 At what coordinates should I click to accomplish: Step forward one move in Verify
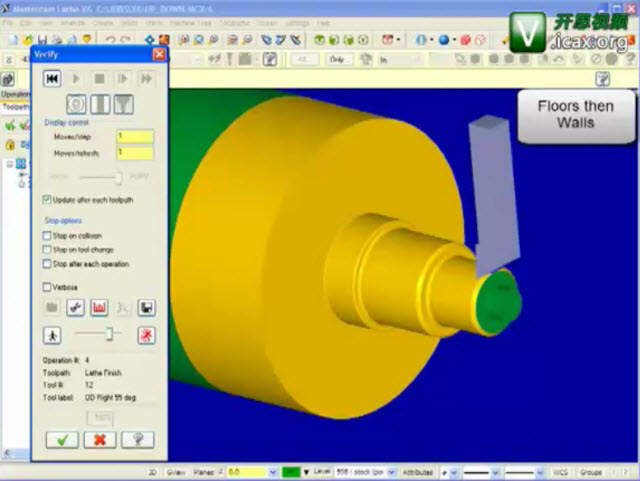pyautogui.click(x=122, y=78)
